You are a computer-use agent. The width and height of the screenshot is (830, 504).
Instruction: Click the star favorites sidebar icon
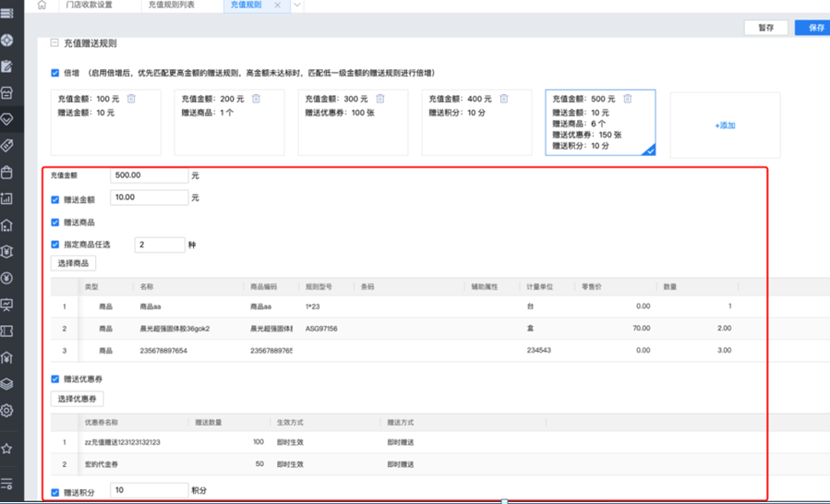[7, 449]
